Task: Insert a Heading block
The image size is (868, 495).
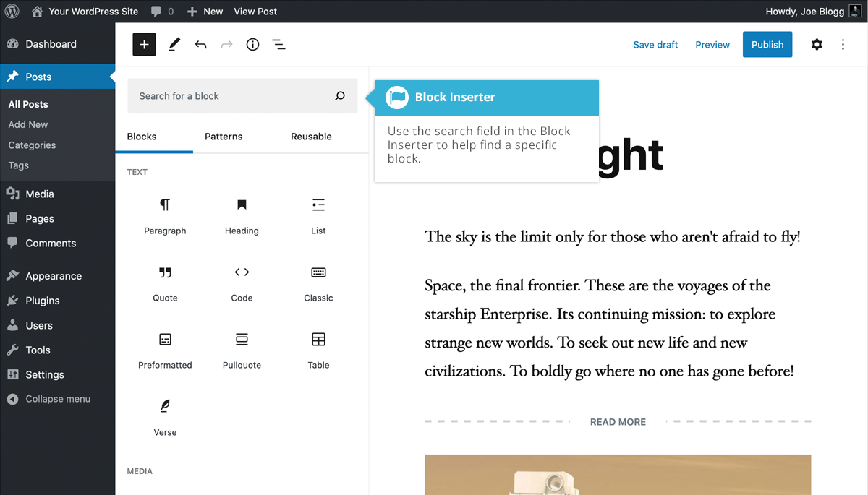Action: coord(242,215)
